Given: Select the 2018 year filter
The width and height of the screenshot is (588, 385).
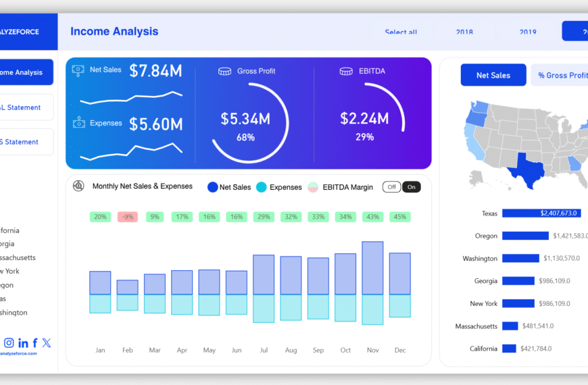Looking at the screenshot, I should (464, 32).
